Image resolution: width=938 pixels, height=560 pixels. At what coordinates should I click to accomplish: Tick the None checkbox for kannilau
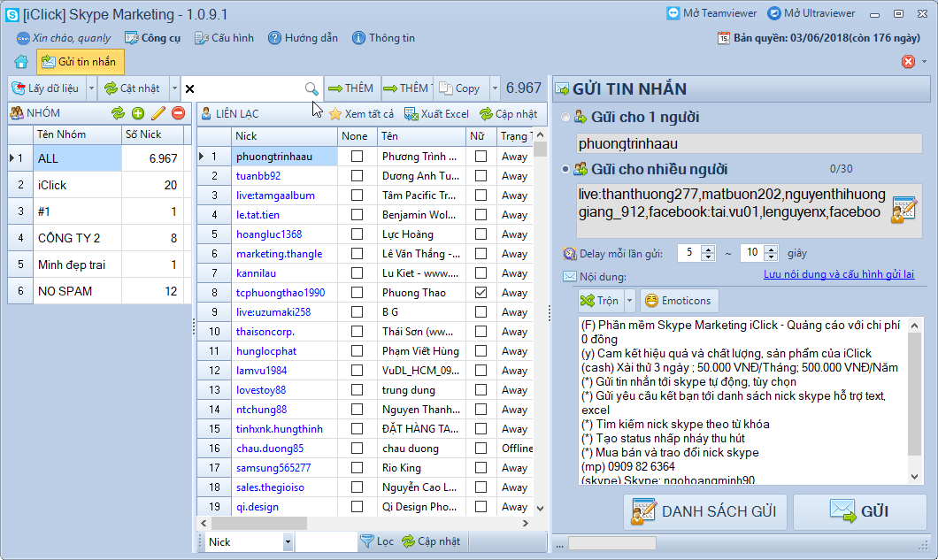(x=358, y=272)
